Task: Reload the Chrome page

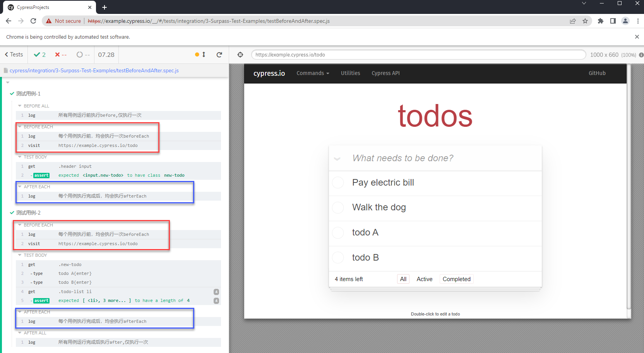Action: (x=33, y=21)
